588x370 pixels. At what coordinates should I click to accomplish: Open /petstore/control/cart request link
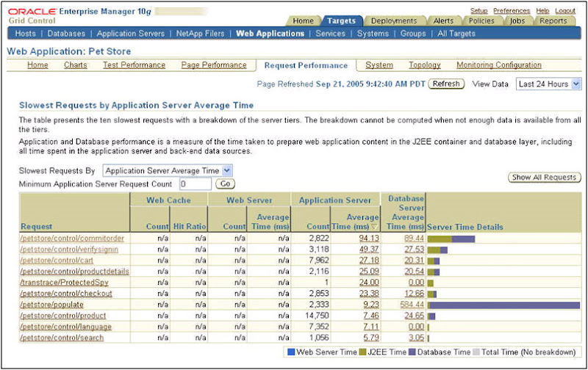pos(57,261)
